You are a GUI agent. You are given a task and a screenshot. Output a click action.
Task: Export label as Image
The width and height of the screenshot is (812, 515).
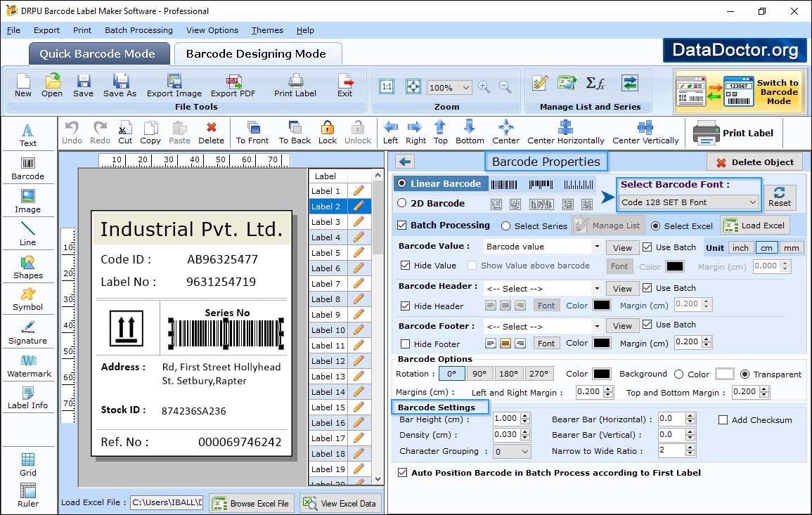click(174, 86)
